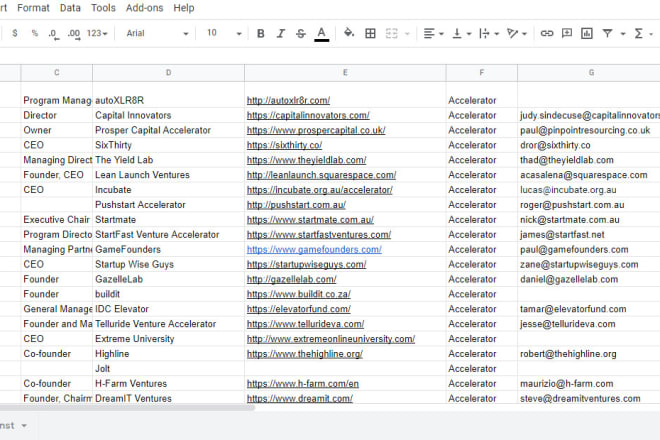660x440 pixels.
Task: Expand the vertical align dropdown arrow
Action: [x=468, y=34]
